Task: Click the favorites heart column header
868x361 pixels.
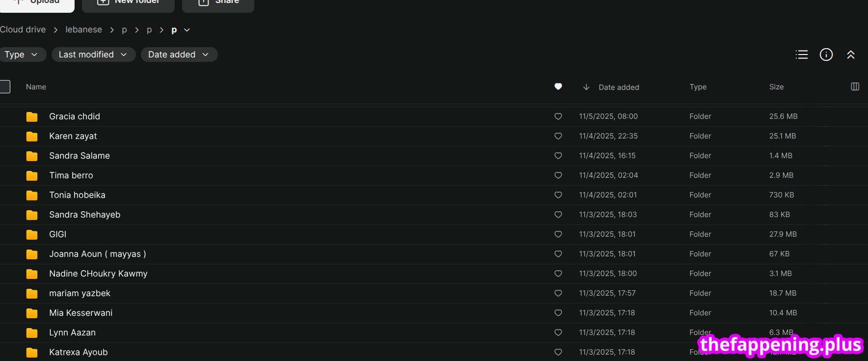Action: [558, 86]
